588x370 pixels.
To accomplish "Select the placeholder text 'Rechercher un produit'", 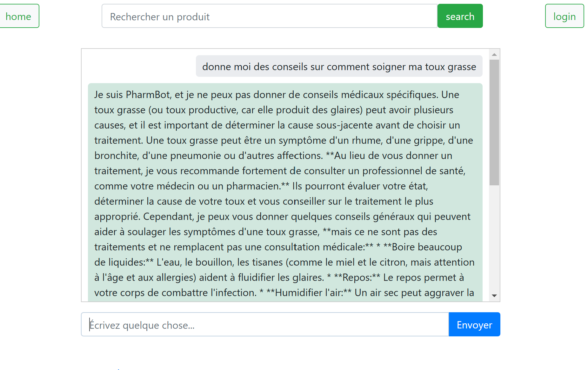I will point(159,17).
